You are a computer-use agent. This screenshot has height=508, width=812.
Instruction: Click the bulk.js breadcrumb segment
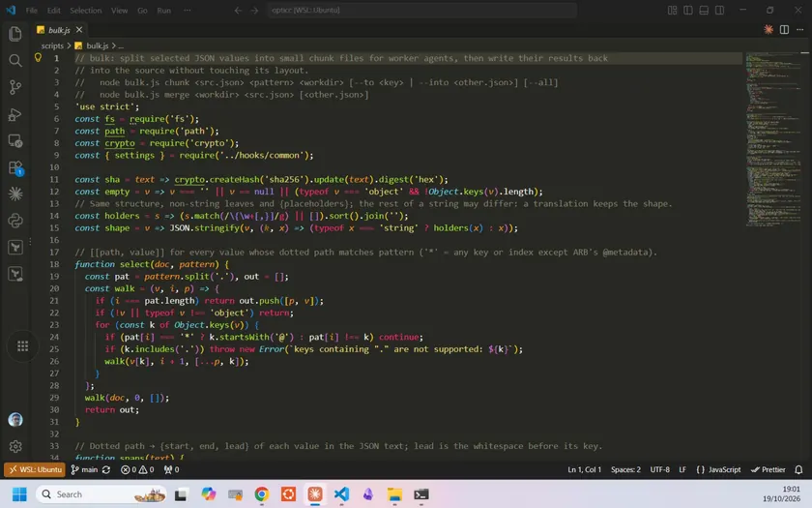tap(97, 45)
